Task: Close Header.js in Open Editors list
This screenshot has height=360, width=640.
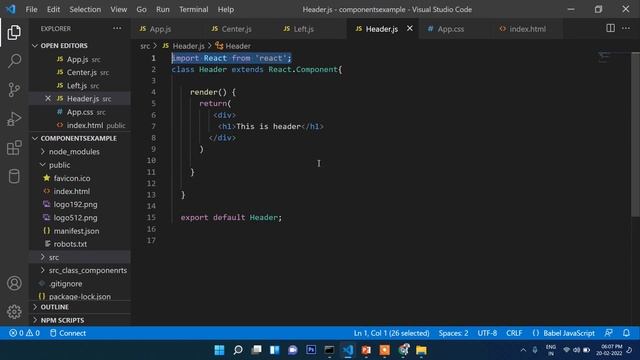Action: click(48, 98)
